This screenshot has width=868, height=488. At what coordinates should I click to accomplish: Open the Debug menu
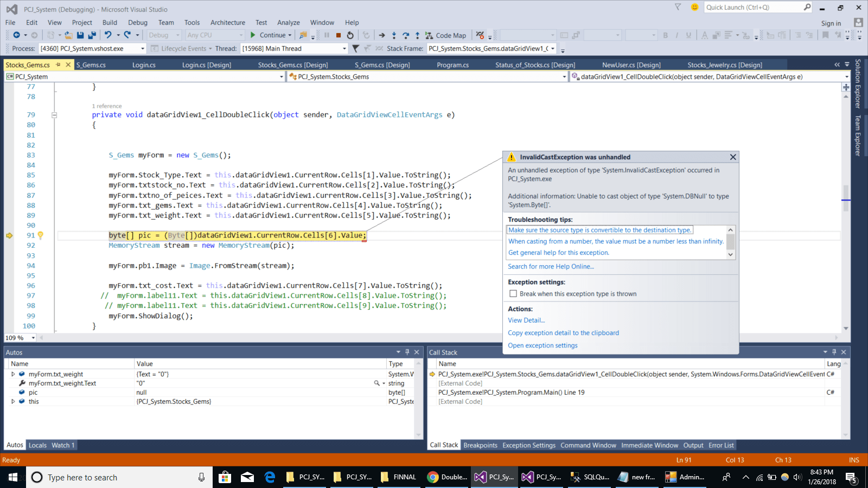[x=138, y=22]
